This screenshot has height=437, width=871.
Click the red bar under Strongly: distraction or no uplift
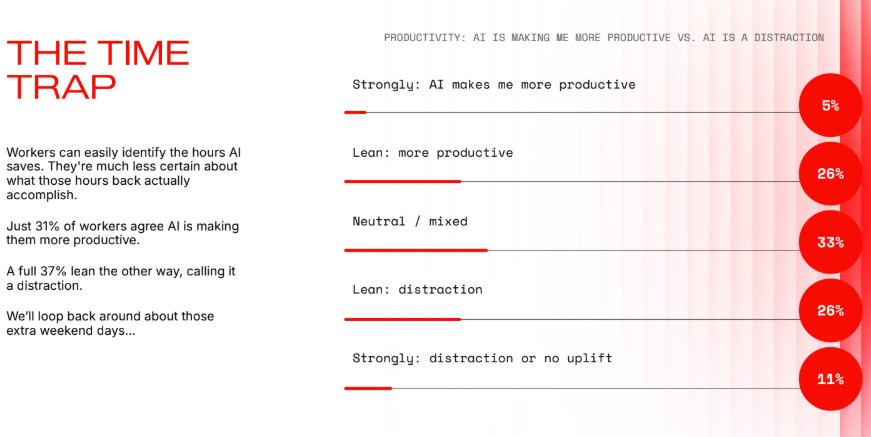[368, 388]
